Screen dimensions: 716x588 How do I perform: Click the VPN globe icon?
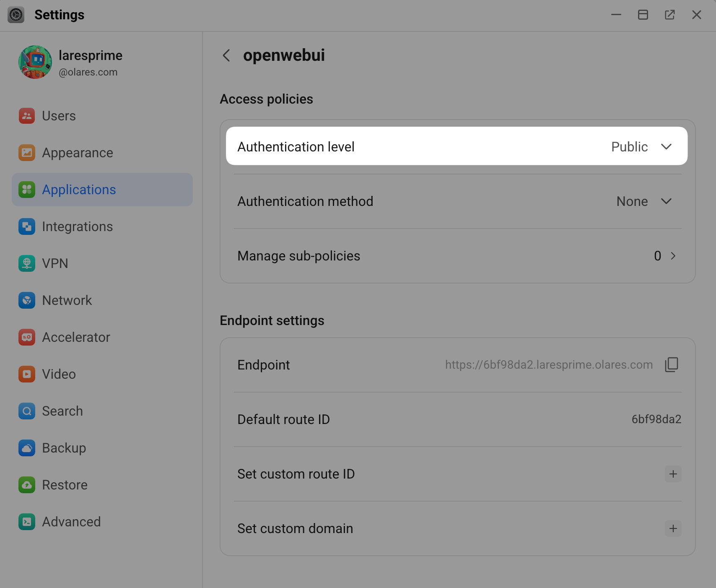27,263
